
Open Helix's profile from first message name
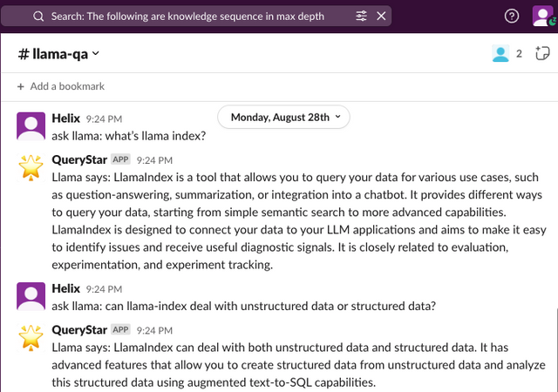(66, 118)
